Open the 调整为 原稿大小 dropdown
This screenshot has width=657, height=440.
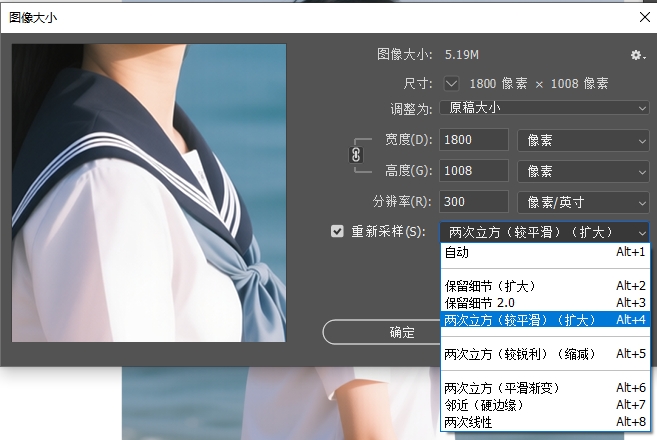[545, 108]
